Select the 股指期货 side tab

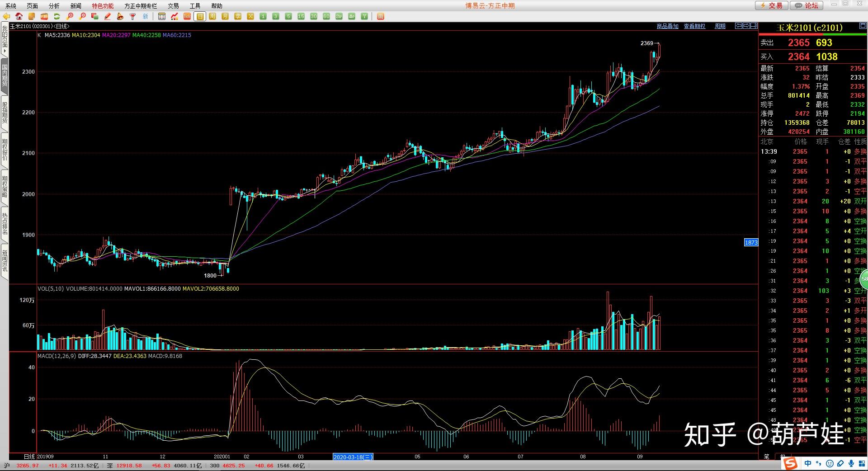(5, 113)
